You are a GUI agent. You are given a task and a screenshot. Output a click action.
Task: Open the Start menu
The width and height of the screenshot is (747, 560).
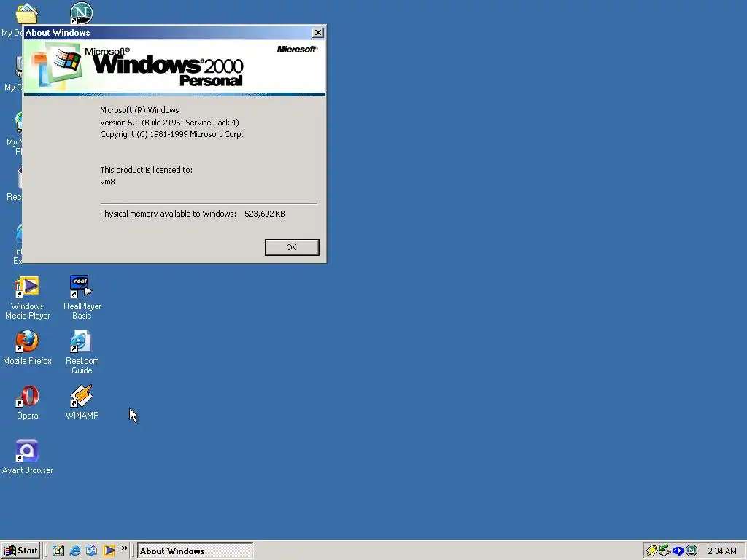click(x=21, y=551)
